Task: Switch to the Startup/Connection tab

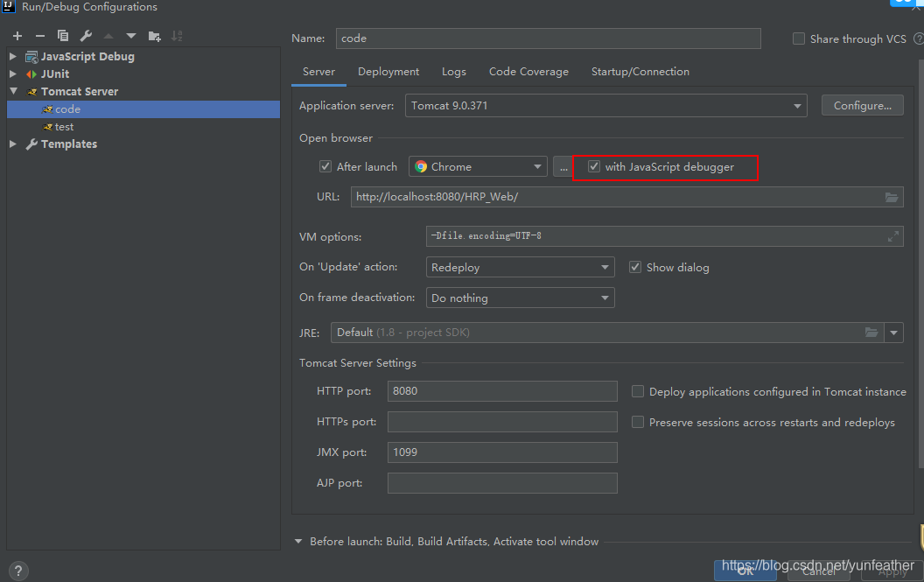Action: 640,72
